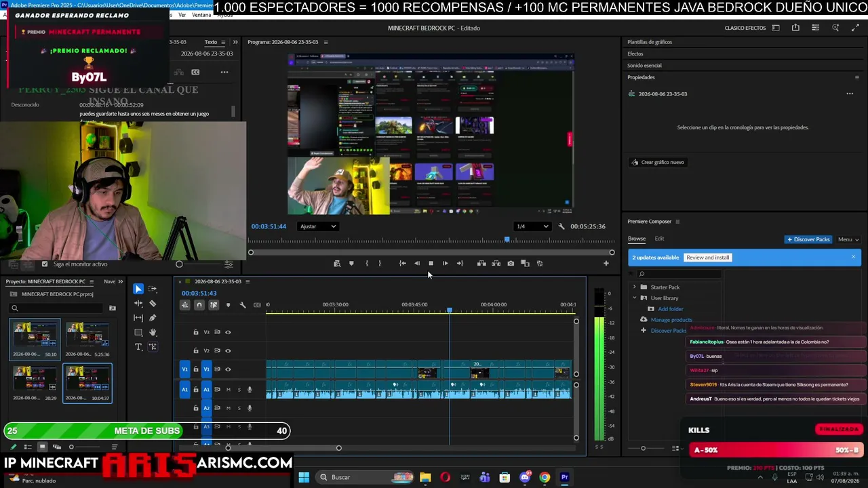Click the 'Crear gráfico nuevo' button

(657, 163)
